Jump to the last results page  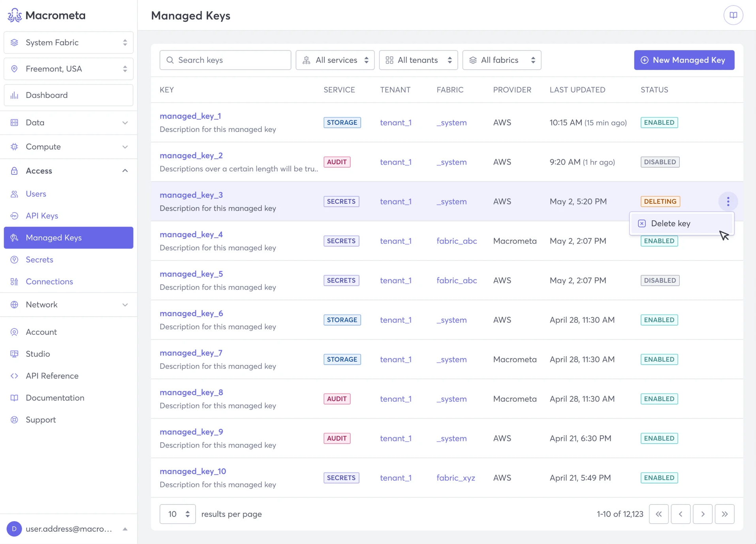click(x=725, y=514)
